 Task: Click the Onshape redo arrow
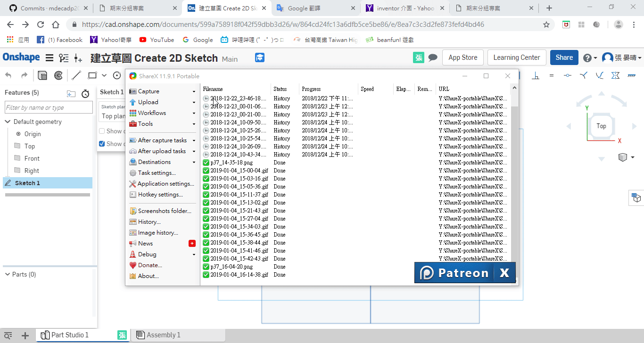tap(24, 75)
